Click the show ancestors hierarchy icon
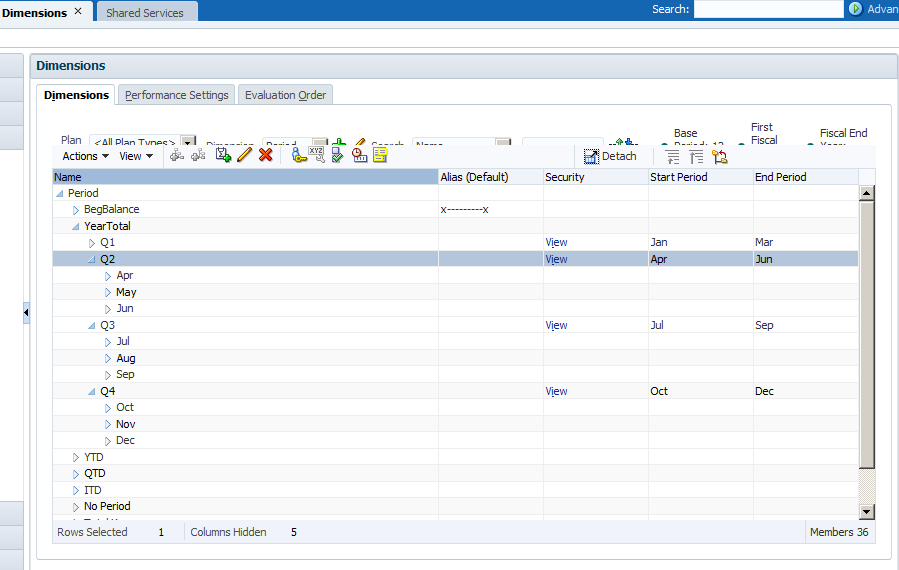899x570 pixels. (720, 157)
